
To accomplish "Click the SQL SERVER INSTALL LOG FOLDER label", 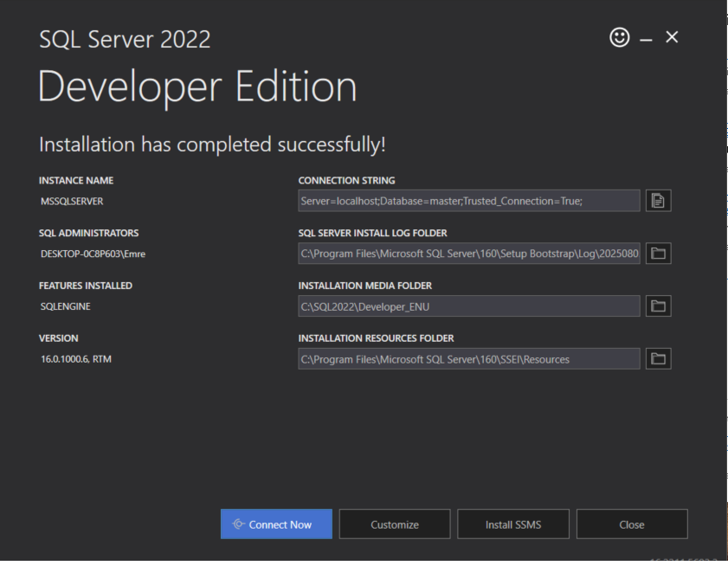I will click(372, 233).
